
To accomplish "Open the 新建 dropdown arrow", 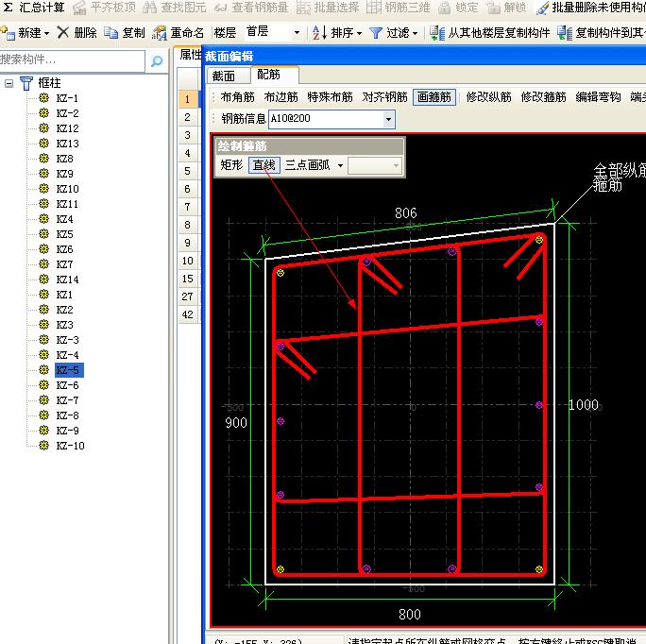I will coord(46,33).
